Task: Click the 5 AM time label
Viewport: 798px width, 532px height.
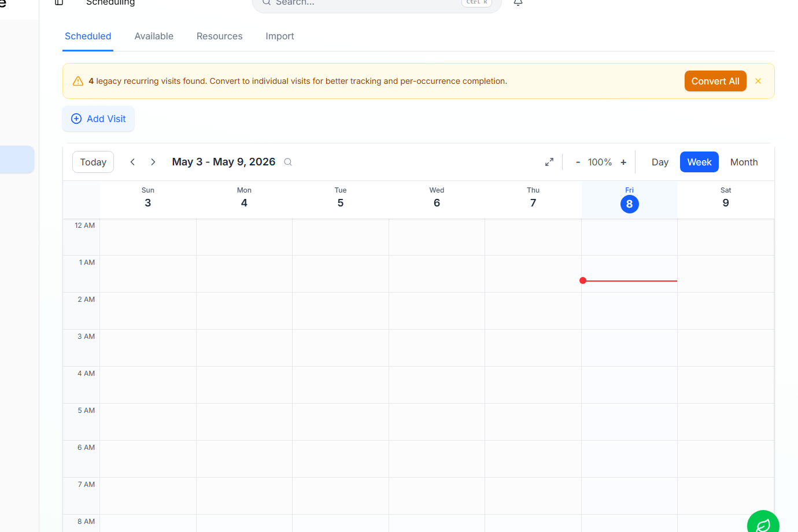Action: pyautogui.click(x=86, y=411)
